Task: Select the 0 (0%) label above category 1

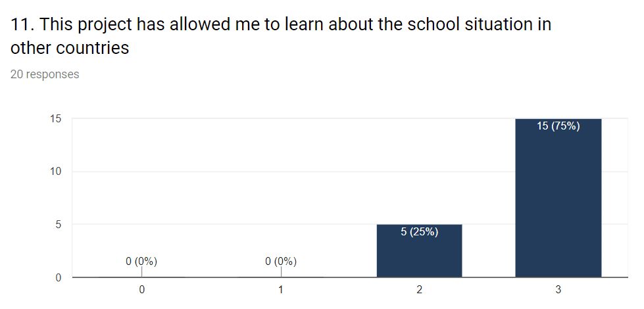Action: tap(281, 262)
